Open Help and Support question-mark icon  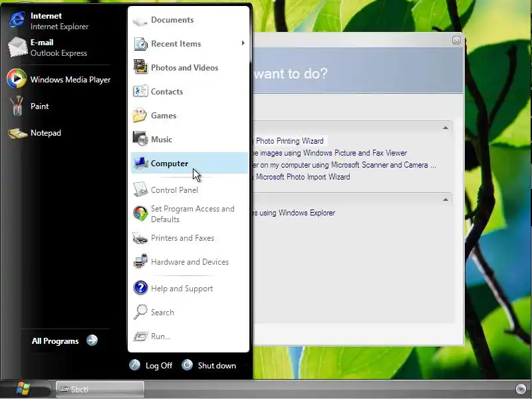pyautogui.click(x=140, y=288)
